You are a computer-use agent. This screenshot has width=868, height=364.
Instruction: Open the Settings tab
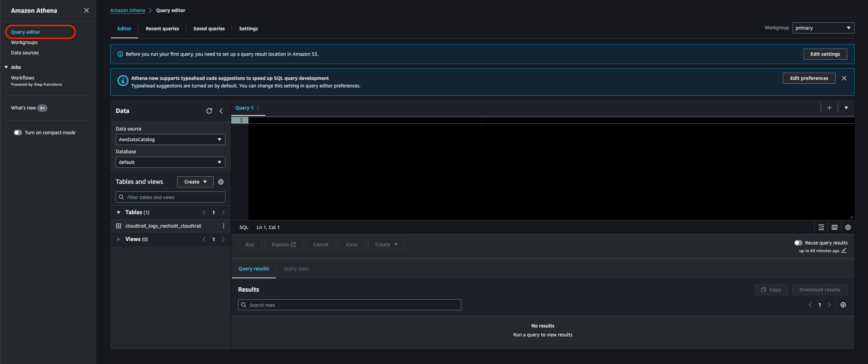pyautogui.click(x=248, y=29)
